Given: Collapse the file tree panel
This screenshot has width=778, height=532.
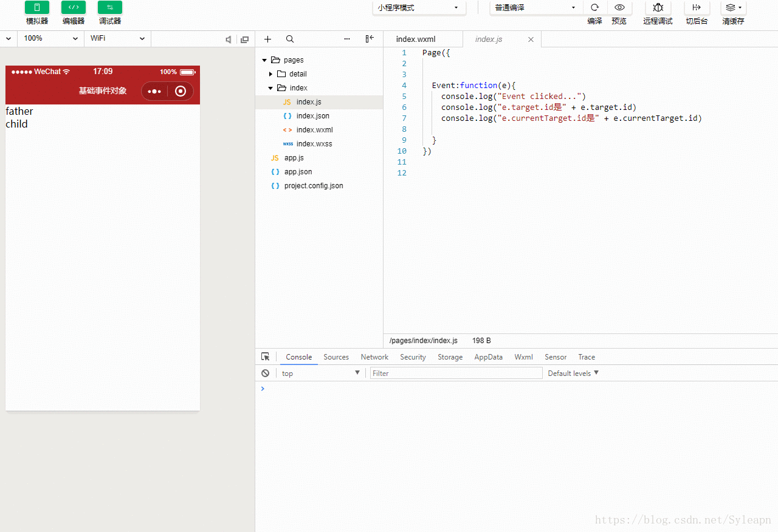Looking at the screenshot, I should 369,39.
